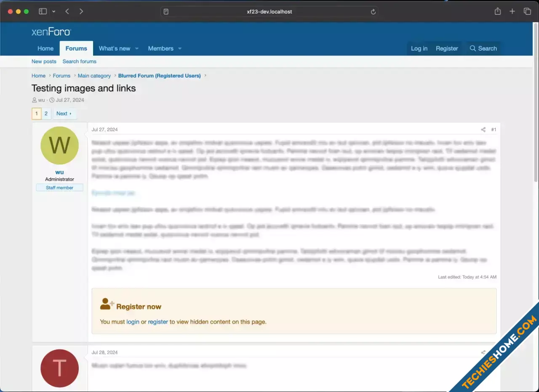Click the Forums breadcrumb link
This screenshot has height=392, width=539.
(x=61, y=76)
